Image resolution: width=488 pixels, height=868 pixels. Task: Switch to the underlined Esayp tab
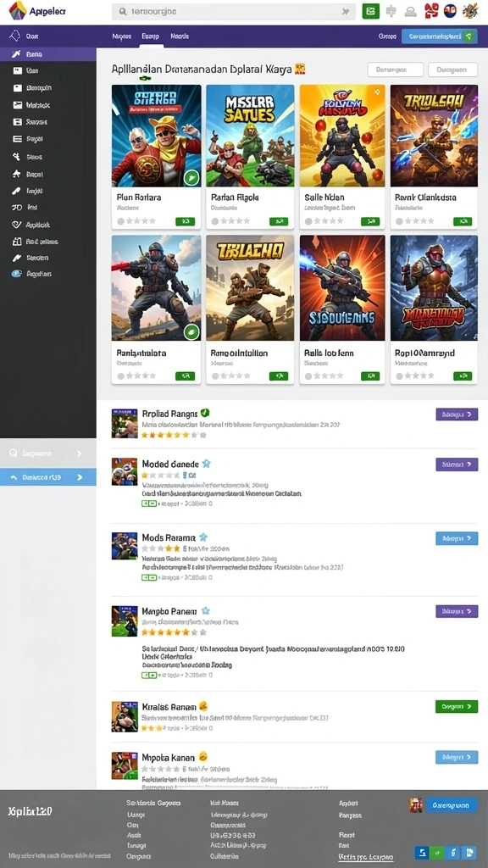tap(151, 36)
